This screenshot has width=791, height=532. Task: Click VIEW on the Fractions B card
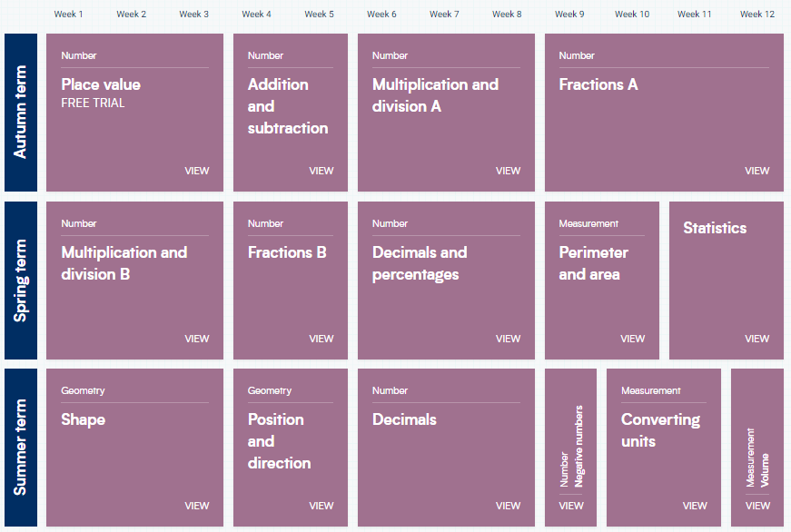(x=321, y=339)
